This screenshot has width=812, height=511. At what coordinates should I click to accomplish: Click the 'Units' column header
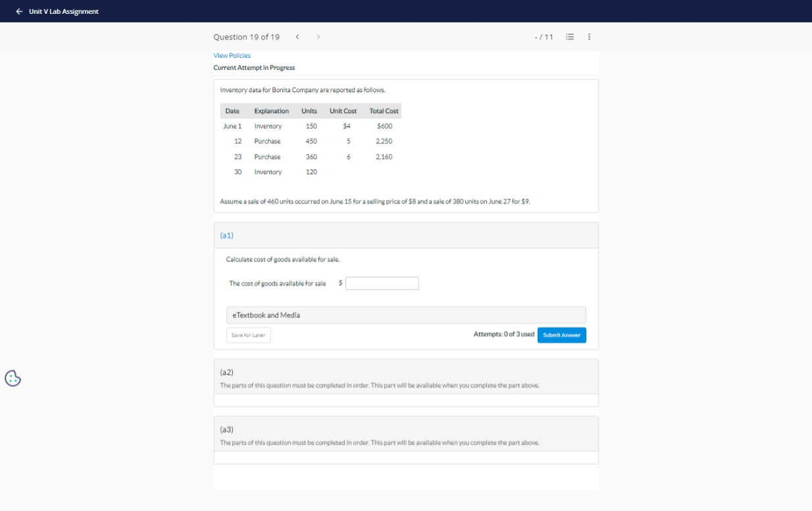[x=309, y=111]
